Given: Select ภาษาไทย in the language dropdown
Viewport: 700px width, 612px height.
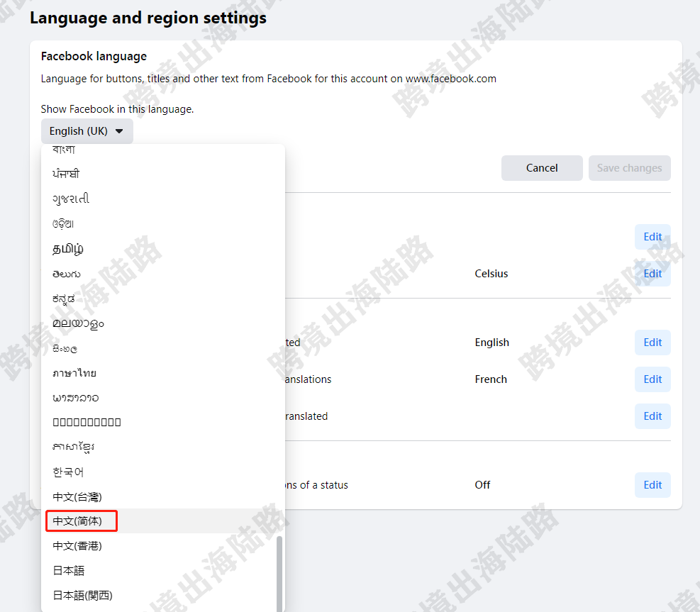Looking at the screenshot, I should [78, 372].
